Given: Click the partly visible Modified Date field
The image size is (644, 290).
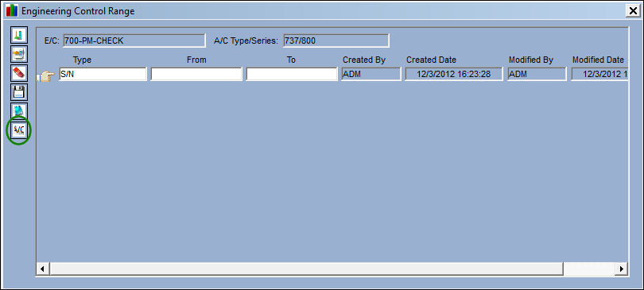Looking at the screenshot, I should click(599, 74).
